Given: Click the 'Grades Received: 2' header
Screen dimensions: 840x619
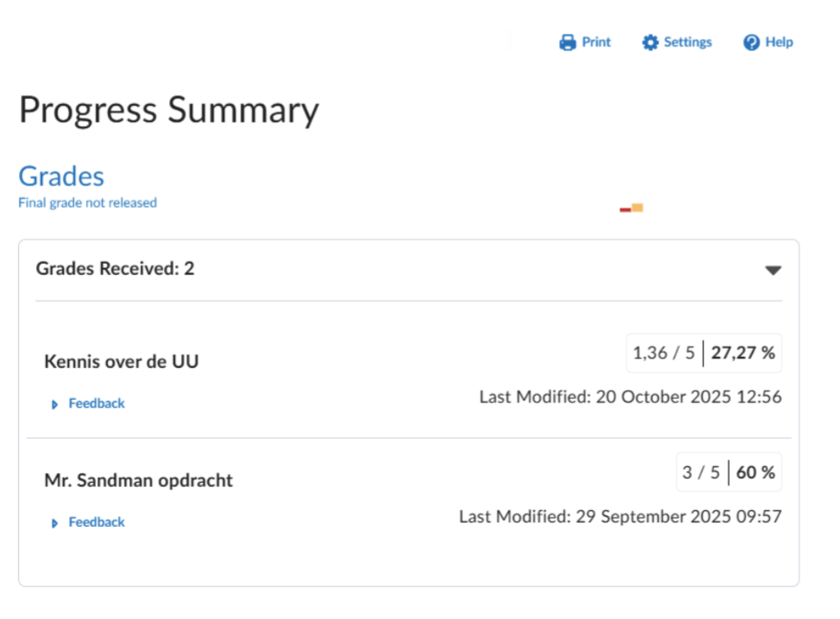Looking at the screenshot, I should coord(115,269).
